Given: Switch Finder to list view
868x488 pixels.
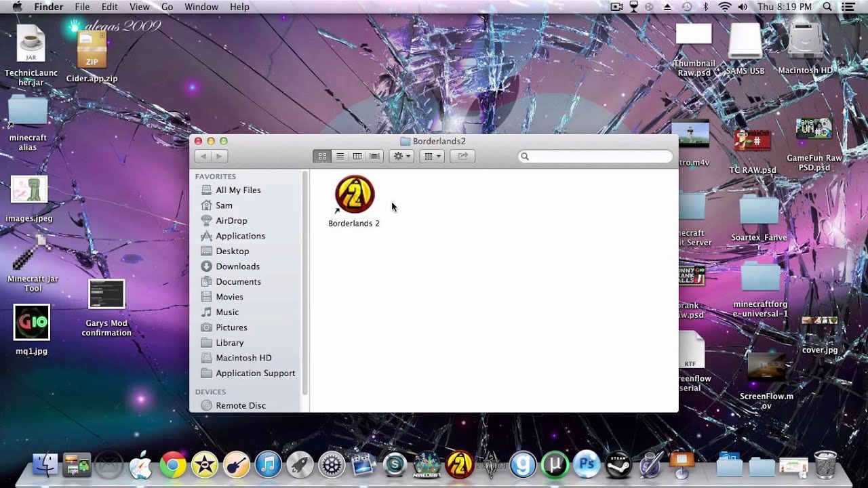Looking at the screenshot, I should pyautogui.click(x=340, y=157).
